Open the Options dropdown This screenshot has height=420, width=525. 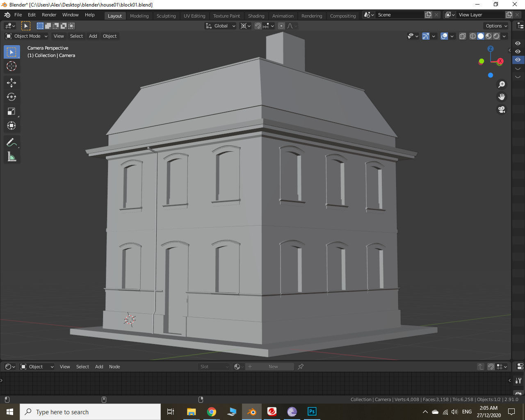[x=496, y=26]
